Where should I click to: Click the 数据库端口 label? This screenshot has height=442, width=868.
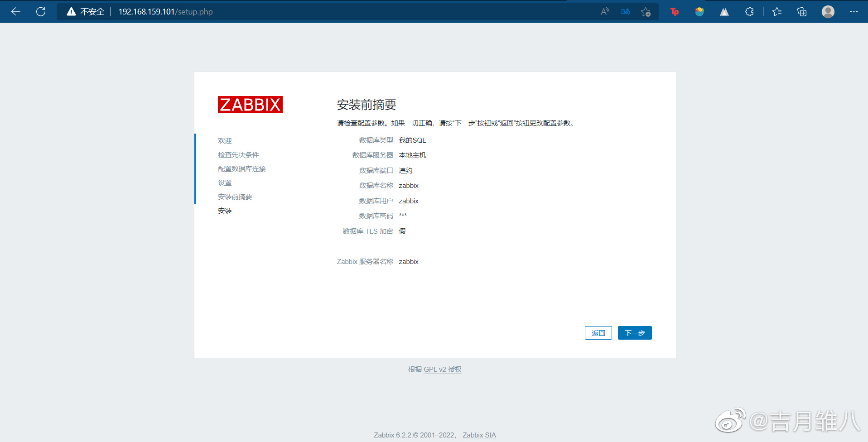coord(376,171)
